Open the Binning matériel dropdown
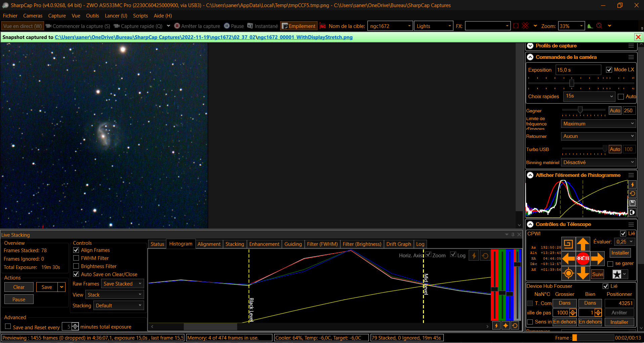Image resolution: width=644 pixels, height=343 pixels. click(x=598, y=162)
